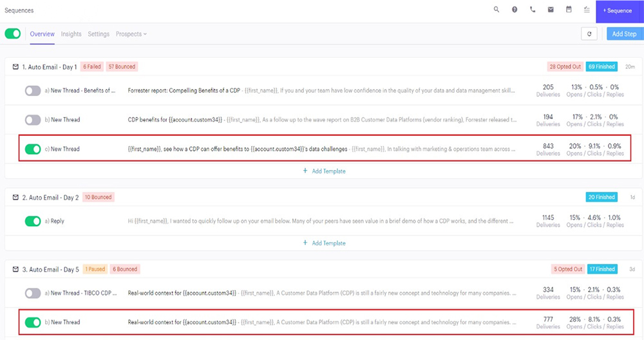Click envelope icon of step 3 Auto Email
Screen dimensions: 644x340
point(15,269)
